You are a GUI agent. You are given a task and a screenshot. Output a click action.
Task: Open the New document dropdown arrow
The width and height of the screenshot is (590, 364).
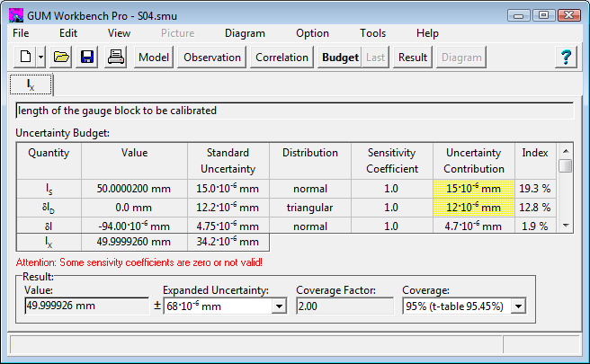[41, 58]
